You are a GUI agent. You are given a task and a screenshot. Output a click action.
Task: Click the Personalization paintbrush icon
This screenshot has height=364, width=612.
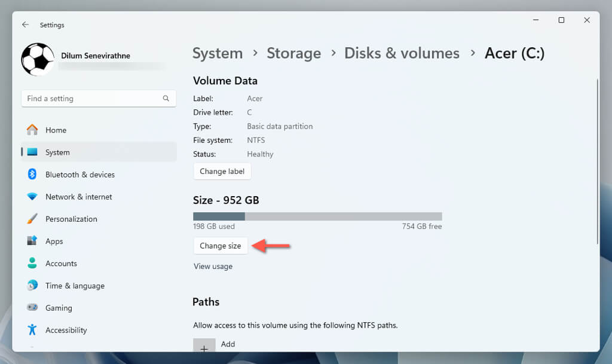32,219
